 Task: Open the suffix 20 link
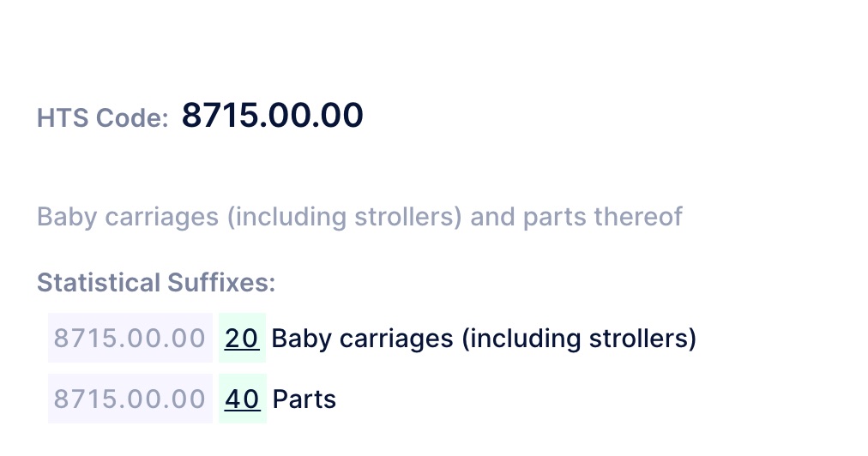tap(242, 339)
